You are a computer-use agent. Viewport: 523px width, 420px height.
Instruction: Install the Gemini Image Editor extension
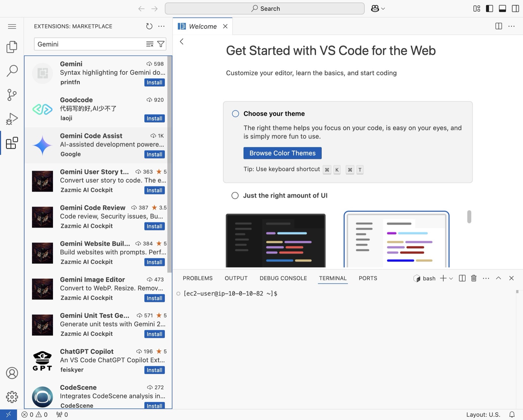click(x=155, y=298)
